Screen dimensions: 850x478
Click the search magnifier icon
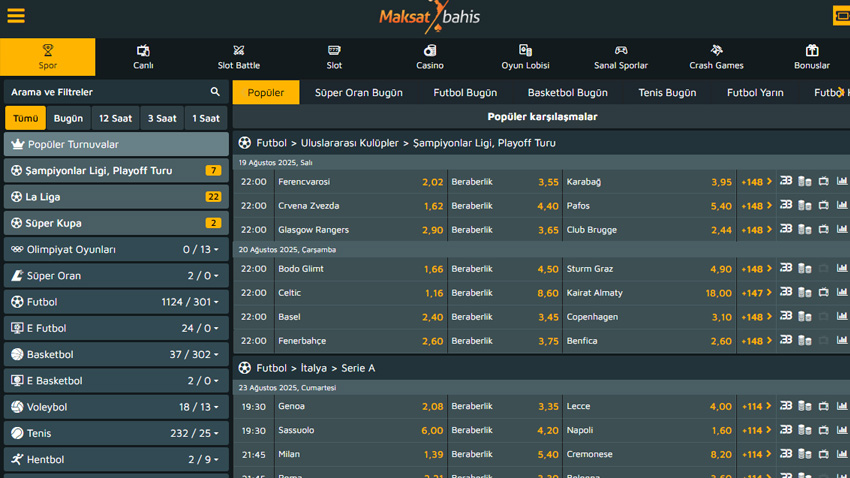tap(215, 92)
